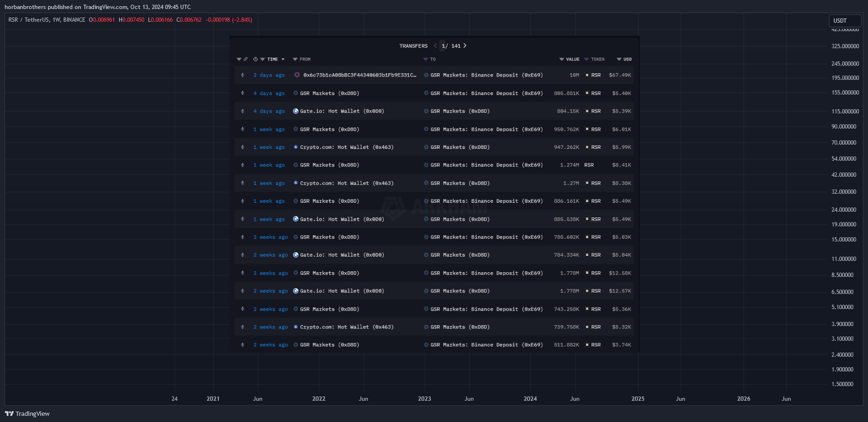The image size is (868, 422).
Task: Open USDT currency selector on price axis
Action: pos(845,21)
